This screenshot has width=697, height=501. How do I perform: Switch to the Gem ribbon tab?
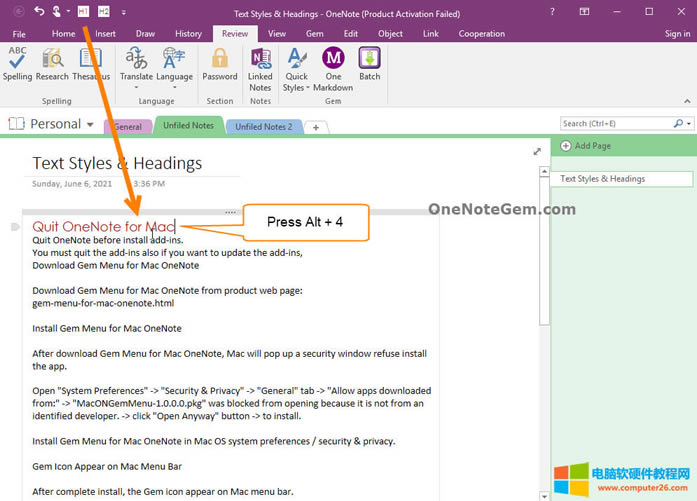(x=314, y=33)
